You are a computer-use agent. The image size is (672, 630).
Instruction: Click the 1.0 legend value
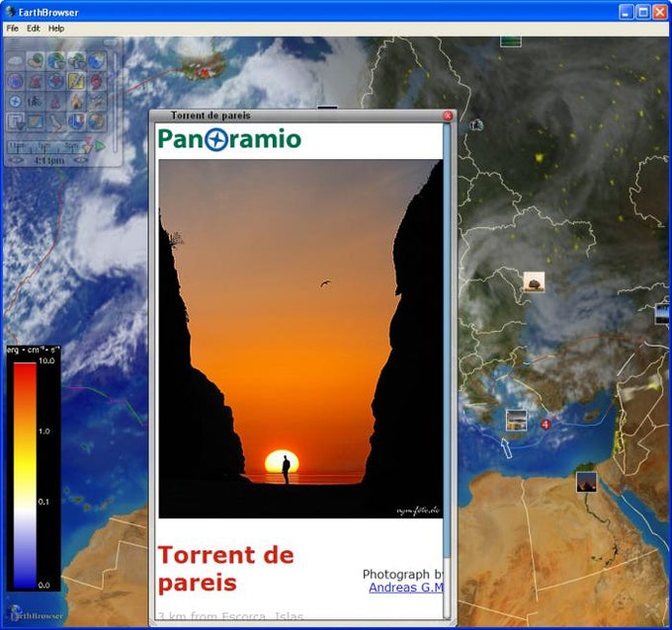click(x=43, y=432)
